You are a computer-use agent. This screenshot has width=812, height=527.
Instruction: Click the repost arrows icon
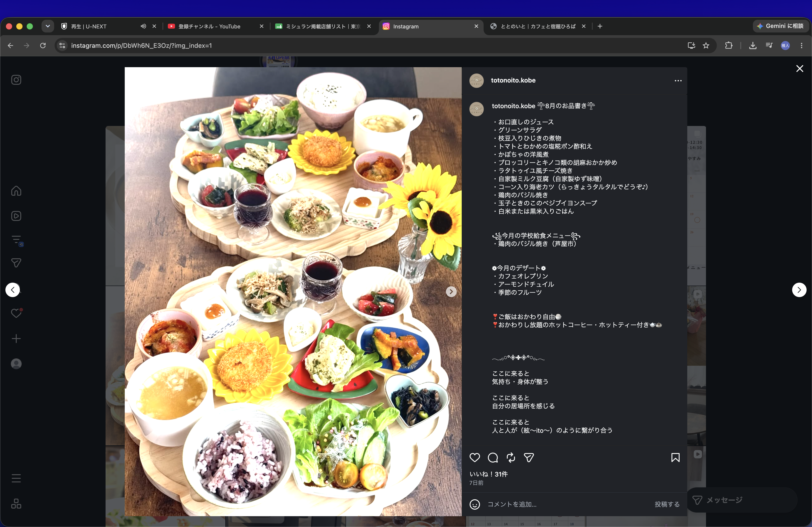point(511,457)
